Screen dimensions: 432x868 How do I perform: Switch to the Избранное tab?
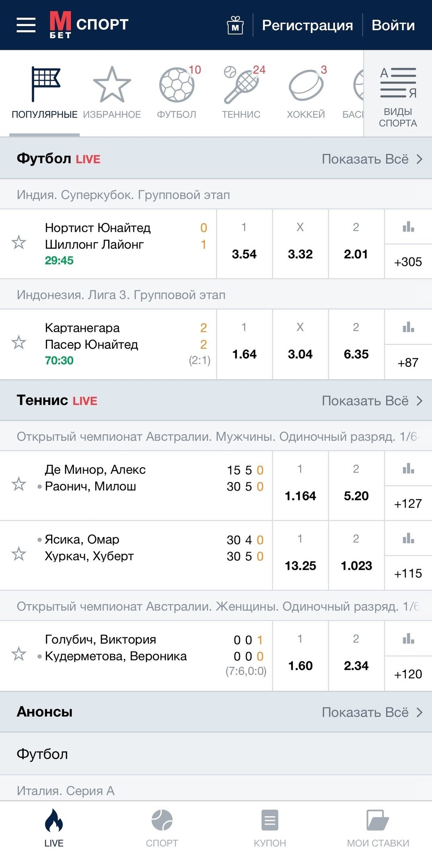112,93
